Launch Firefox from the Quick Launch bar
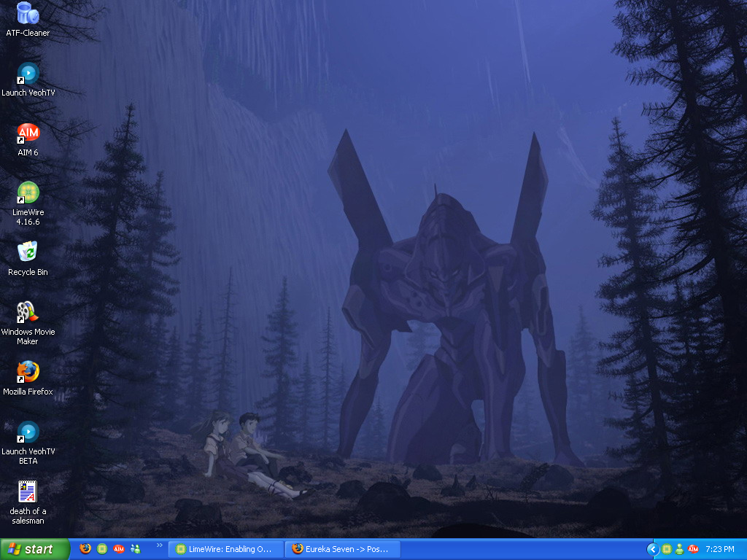Viewport: 747px width, 560px height. point(85,549)
